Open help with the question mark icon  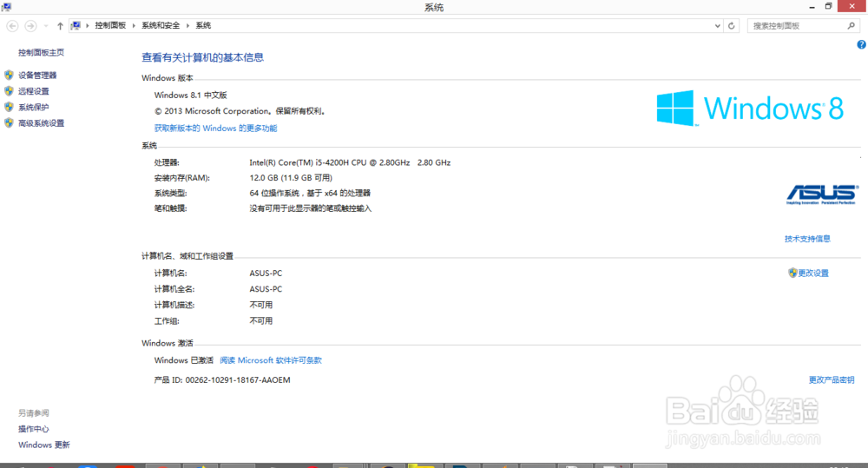(x=861, y=45)
